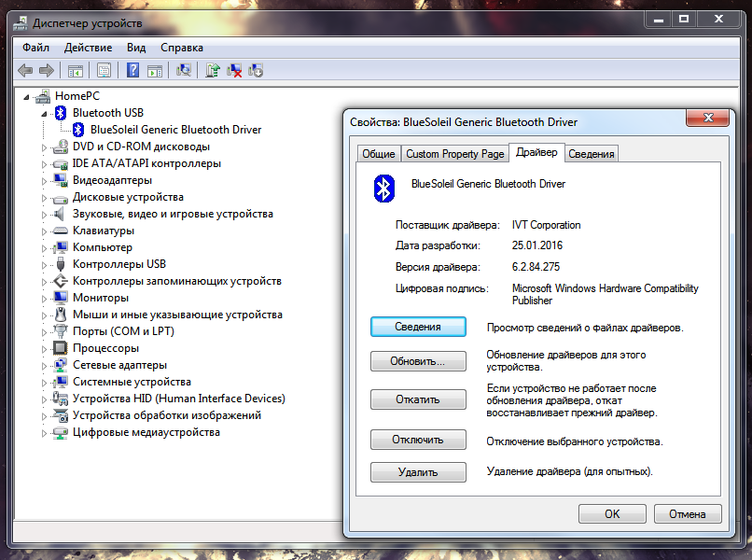Viewport: 752px width, 560px height.
Task: Expand DVD и CD-ROM дисководы node
Action: tap(44, 147)
